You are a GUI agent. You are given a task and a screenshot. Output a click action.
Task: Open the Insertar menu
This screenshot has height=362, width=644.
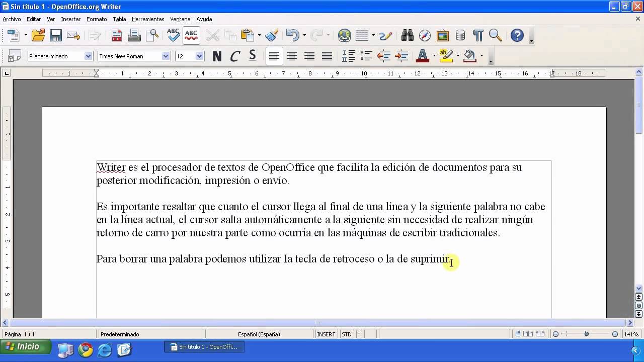coord(71,19)
